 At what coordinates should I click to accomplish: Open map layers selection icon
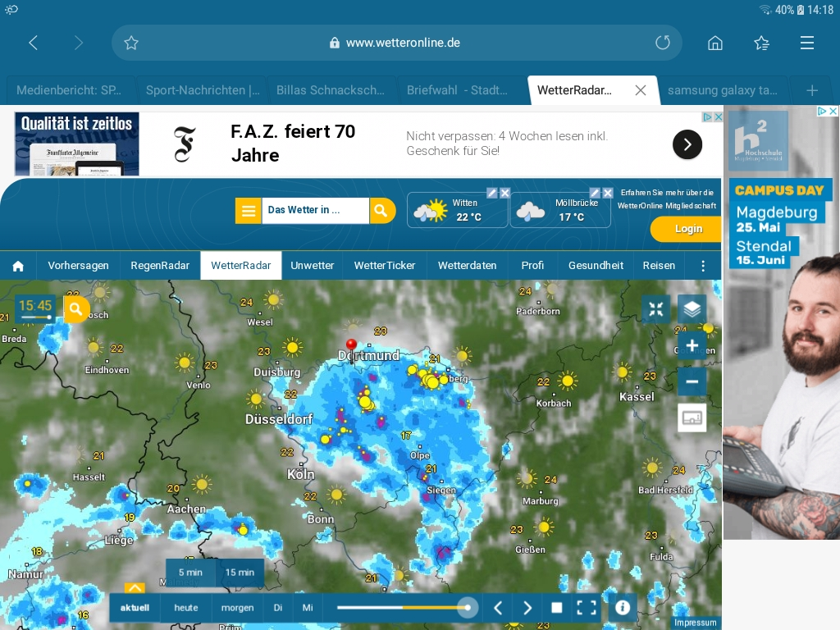(x=692, y=309)
